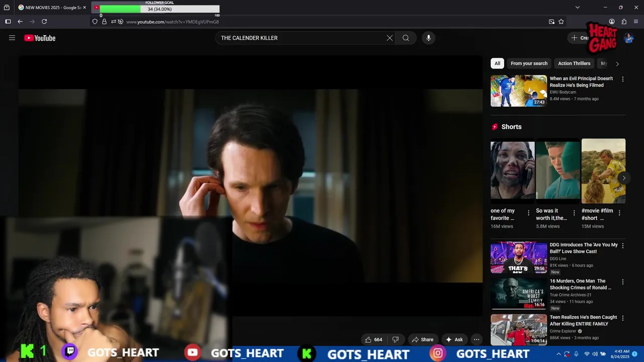Reload the page
Viewport: 644px width, 362px height.
click(44, 22)
